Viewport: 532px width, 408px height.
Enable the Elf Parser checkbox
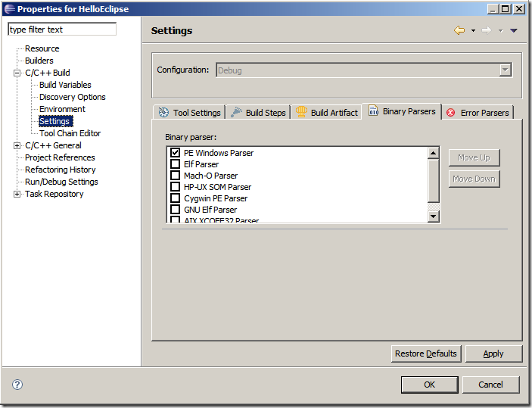coord(175,164)
